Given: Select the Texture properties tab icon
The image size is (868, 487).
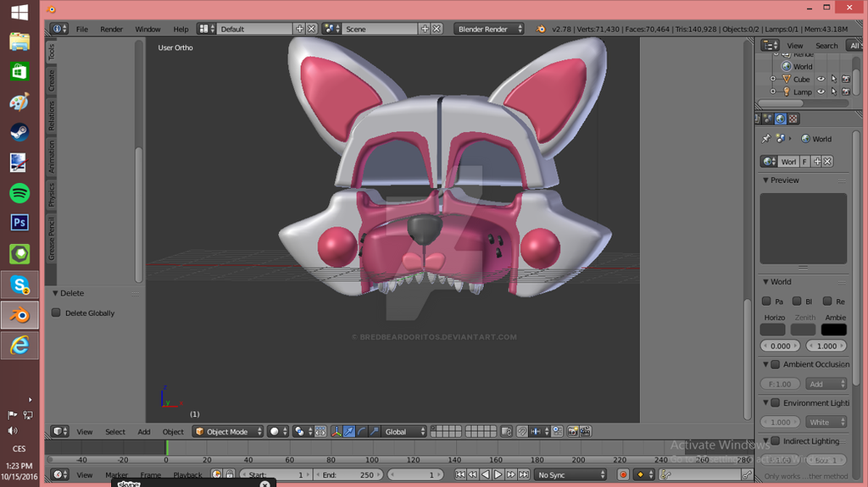Looking at the screenshot, I should tap(793, 119).
